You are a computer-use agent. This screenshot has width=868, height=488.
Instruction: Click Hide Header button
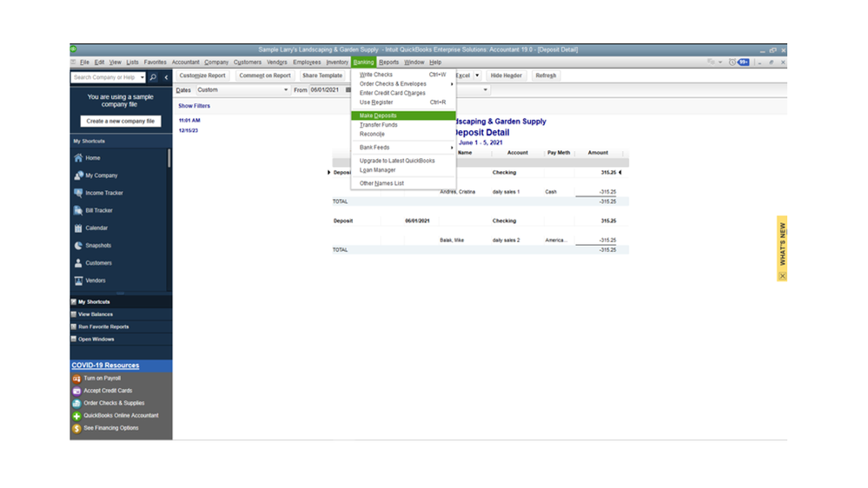(506, 76)
